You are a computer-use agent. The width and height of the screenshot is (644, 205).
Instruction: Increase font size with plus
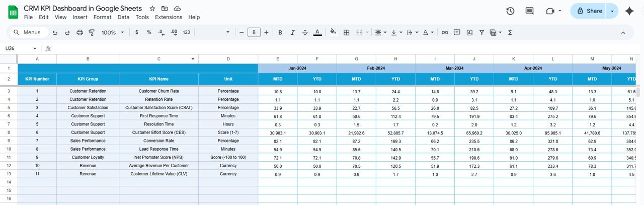266,32
